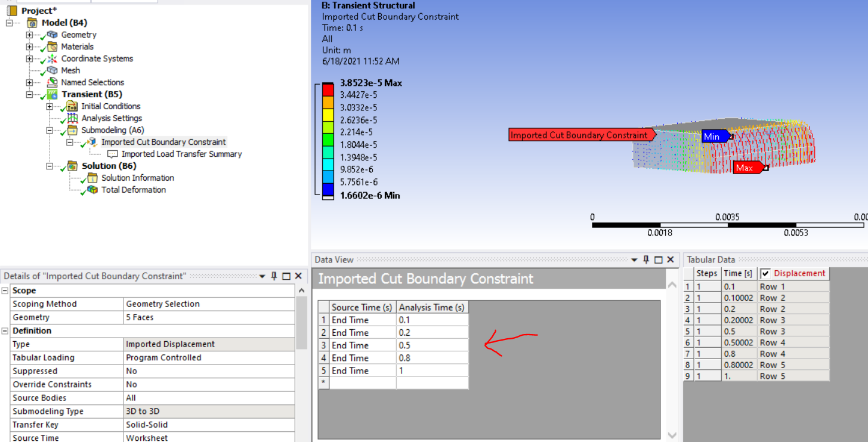Click the "Program Controlled" tabular loading value
The width and height of the screenshot is (868, 442).
pyautogui.click(x=209, y=357)
